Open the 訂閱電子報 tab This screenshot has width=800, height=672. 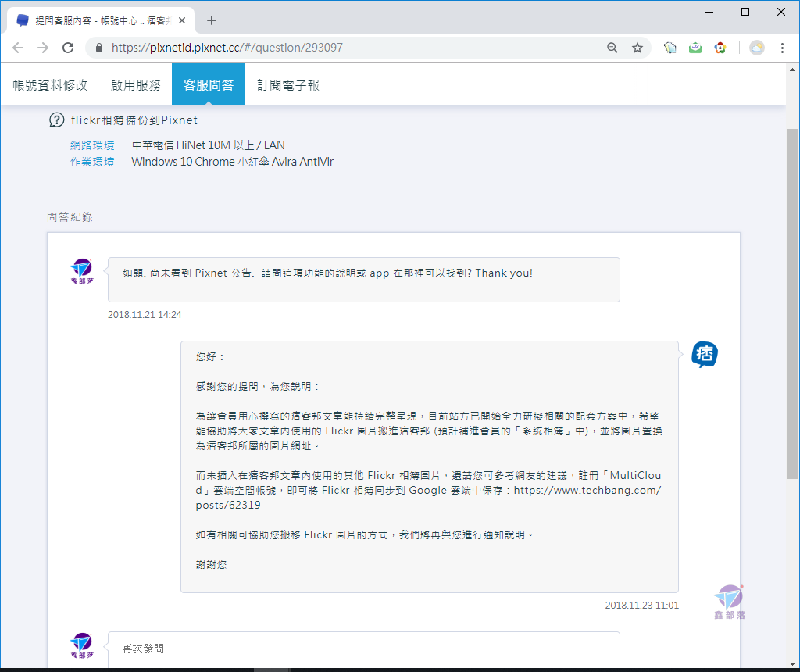[x=288, y=85]
